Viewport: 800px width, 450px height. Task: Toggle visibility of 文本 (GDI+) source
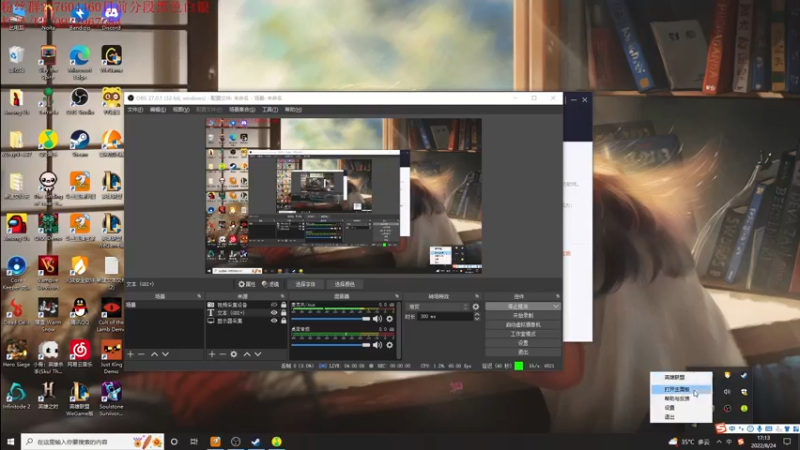pos(274,313)
